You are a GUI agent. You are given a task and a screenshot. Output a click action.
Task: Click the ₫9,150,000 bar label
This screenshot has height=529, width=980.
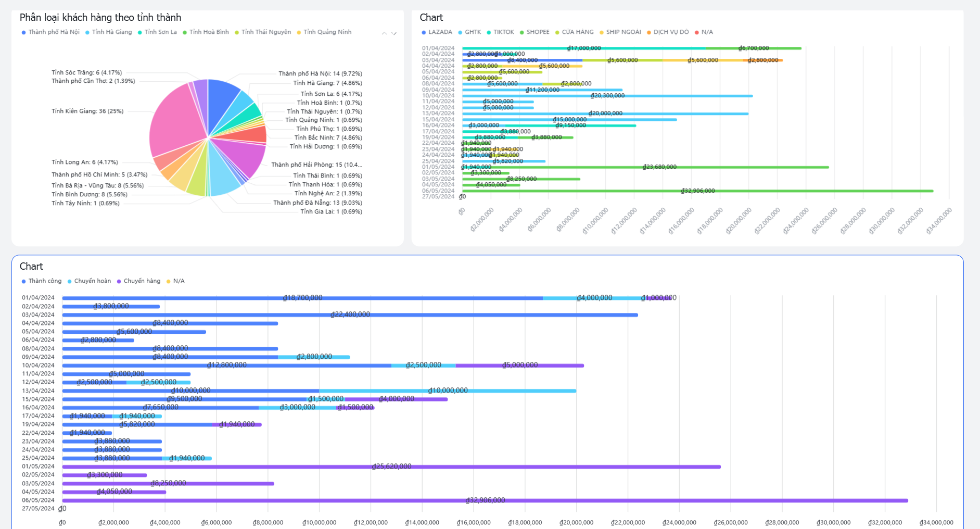pyautogui.click(x=570, y=125)
